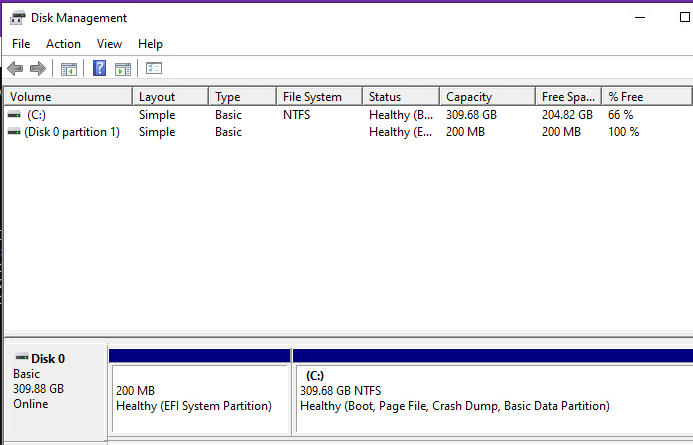Minimize the Disk Management window
This screenshot has width=693, height=445.
(x=640, y=18)
